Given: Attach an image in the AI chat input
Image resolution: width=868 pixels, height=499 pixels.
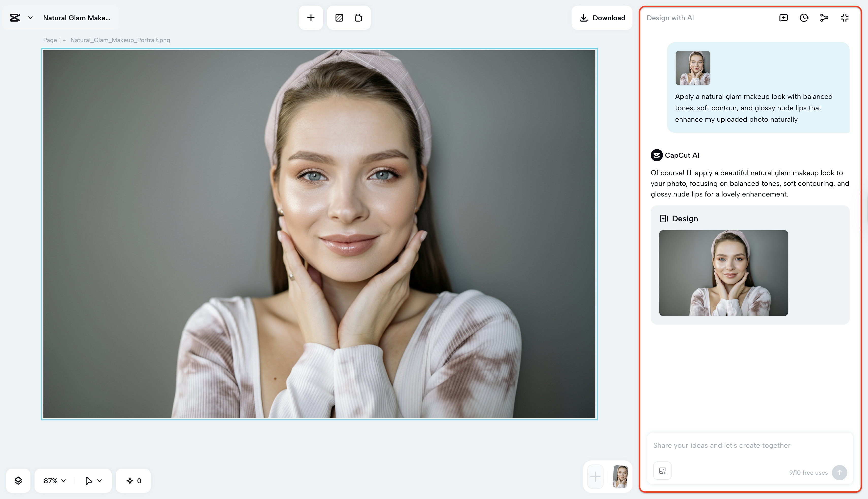Looking at the screenshot, I should (x=662, y=471).
